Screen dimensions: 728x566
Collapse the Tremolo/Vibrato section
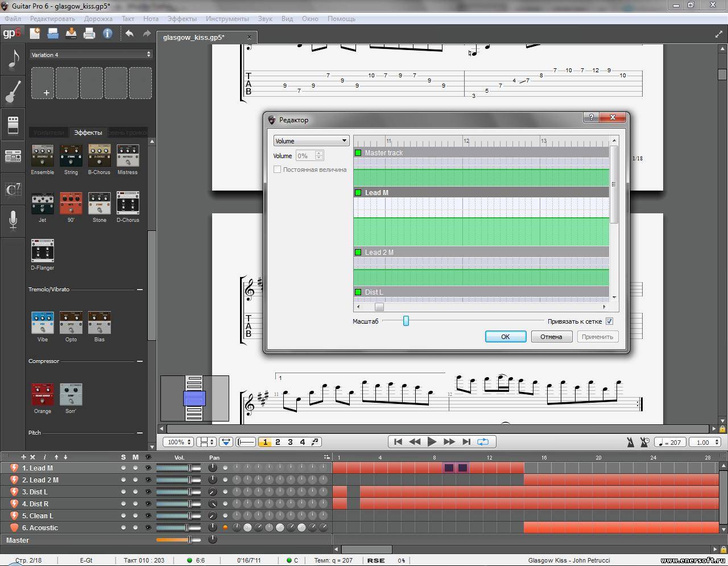click(x=140, y=290)
